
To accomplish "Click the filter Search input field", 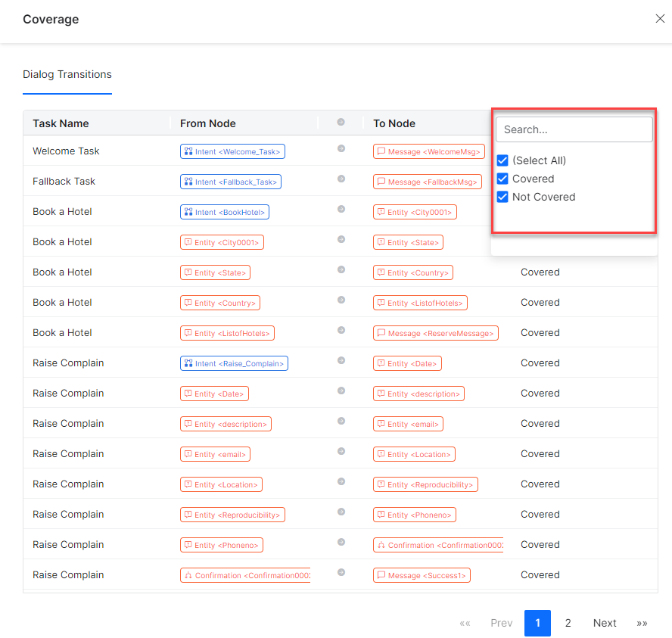I will [574, 129].
